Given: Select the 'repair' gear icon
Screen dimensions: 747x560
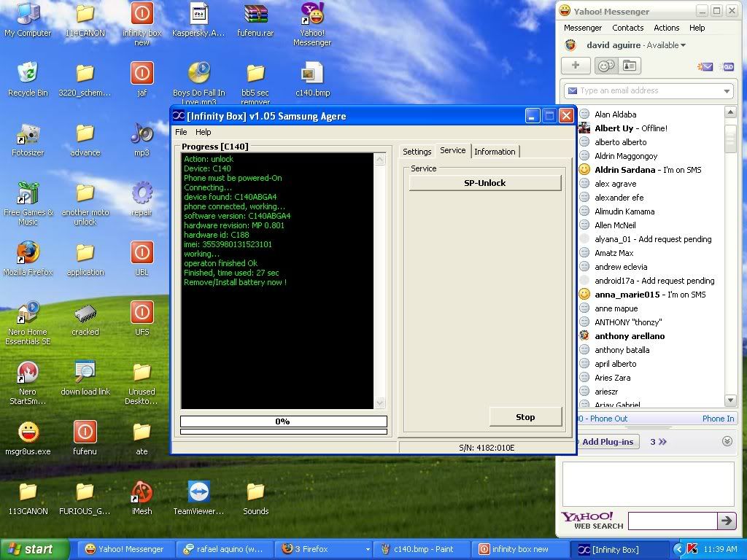Looking at the screenshot, I should click(x=142, y=198).
